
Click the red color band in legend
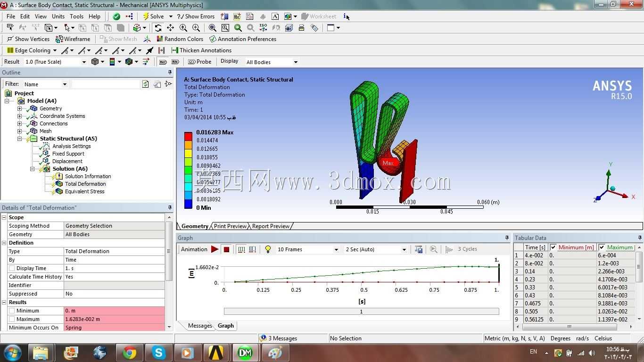pos(188,137)
